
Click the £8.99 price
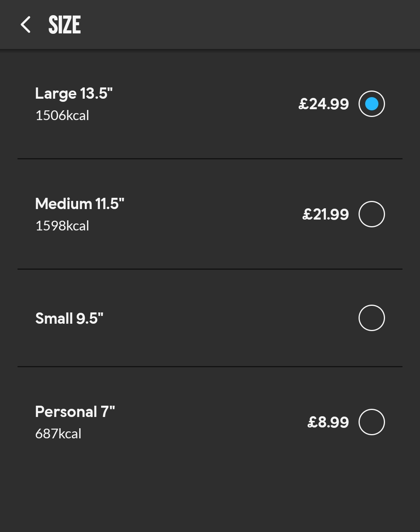(328, 422)
